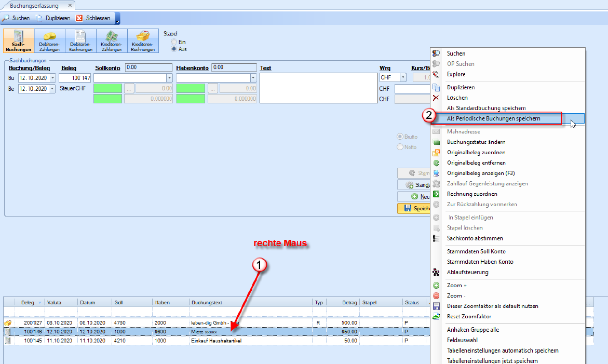Image resolution: width=608 pixels, height=364 pixels.
Task: Open the Wrg currency dropdown
Action: click(403, 78)
